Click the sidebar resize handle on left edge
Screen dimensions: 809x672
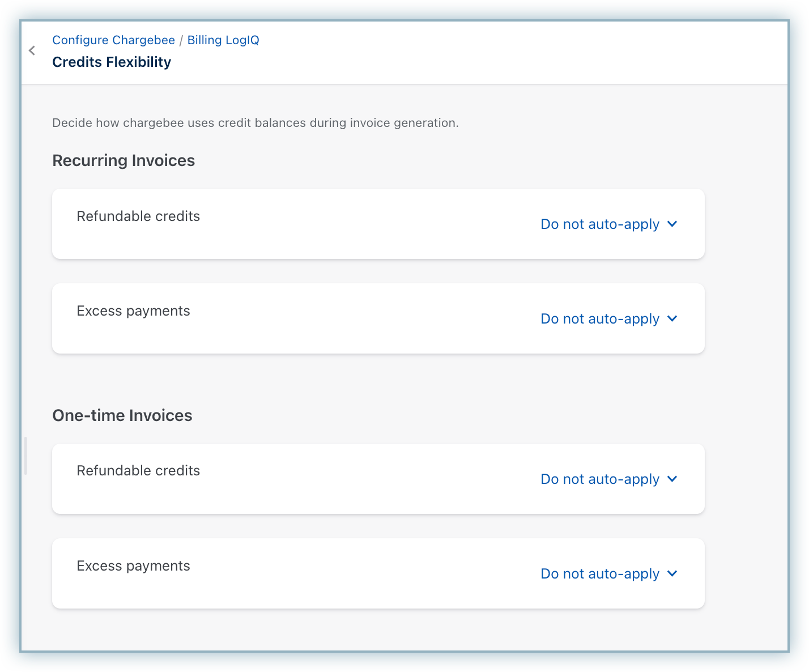tap(25, 456)
